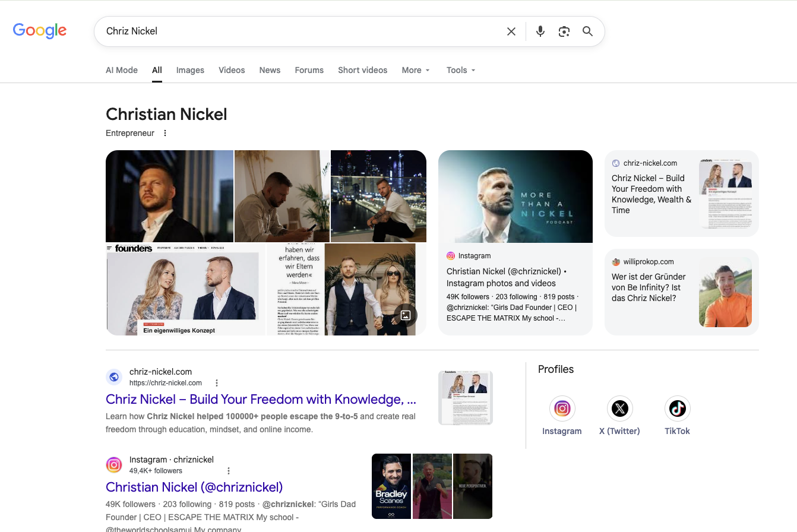The image size is (797, 532).
Task: Switch to Short videos tab
Action: click(x=363, y=70)
